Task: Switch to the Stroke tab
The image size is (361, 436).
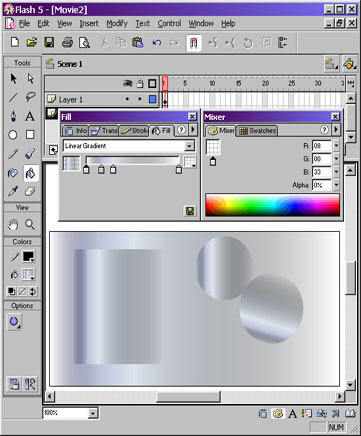Action: (x=134, y=131)
